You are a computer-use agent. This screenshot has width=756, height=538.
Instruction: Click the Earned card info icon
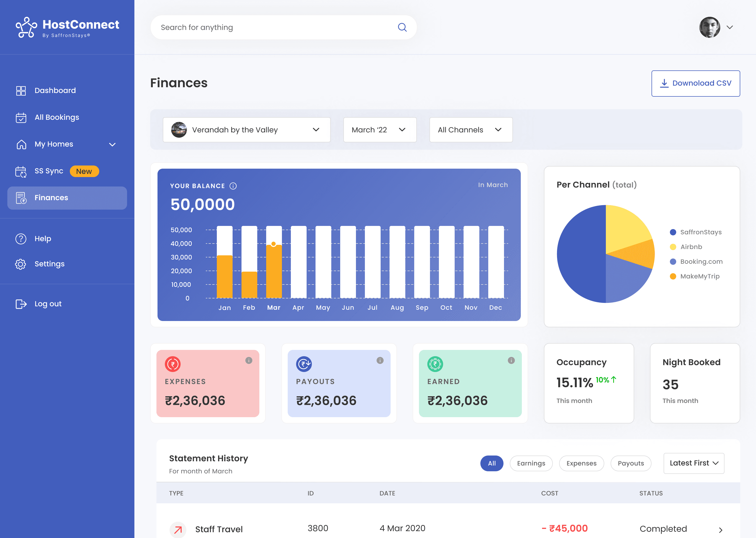[511, 360]
